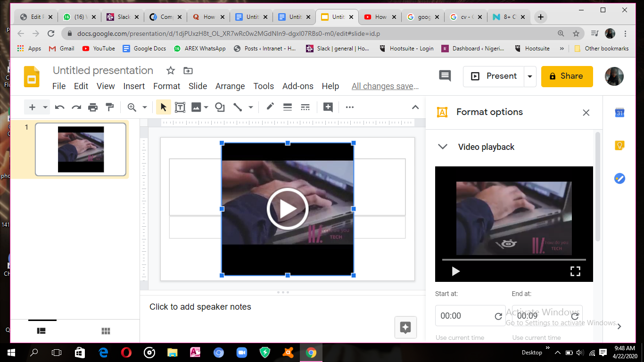The height and width of the screenshot is (362, 644).
Task: Click the Zoom magnifier tool
Action: click(x=132, y=107)
